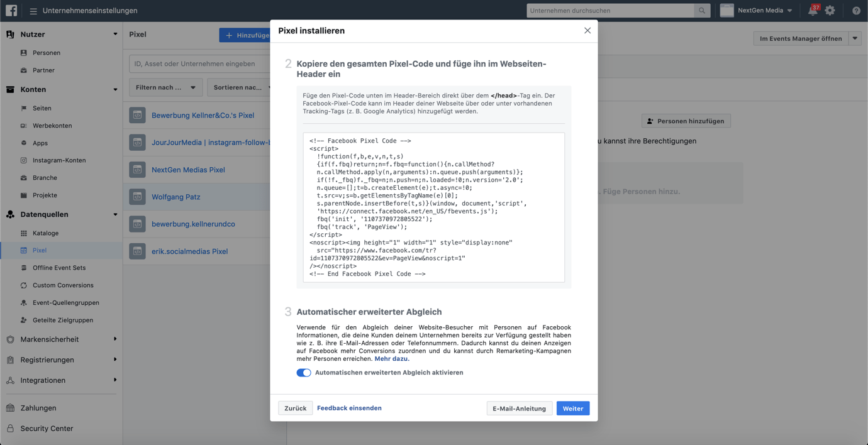Click the Konten section icon
868x445 pixels.
[x=10, y=90]
